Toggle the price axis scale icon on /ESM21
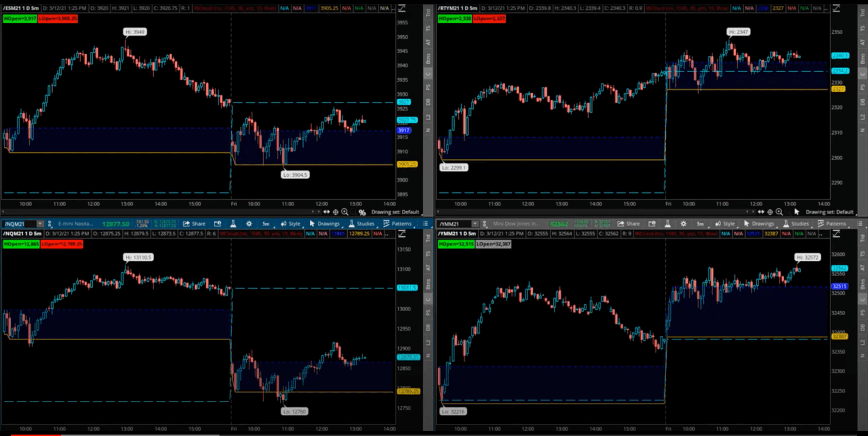This screenshot has width=868, height=436. click(x=402, y=8)
